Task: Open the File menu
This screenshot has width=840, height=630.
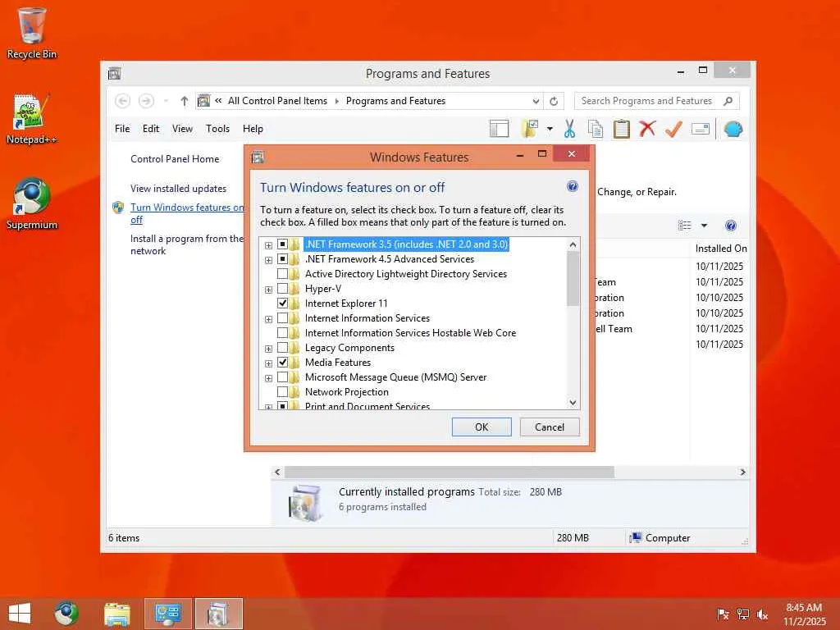Action: point(122,129)
